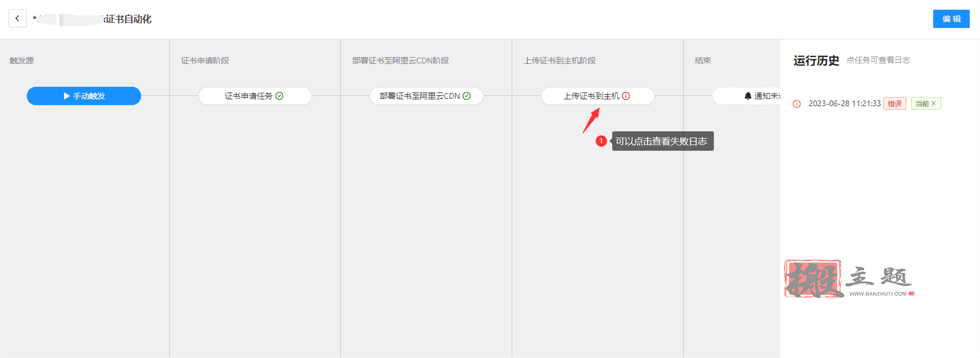Start the pipeline with 手动触发
Screen dimensions: 980x358
click(84, 96)
